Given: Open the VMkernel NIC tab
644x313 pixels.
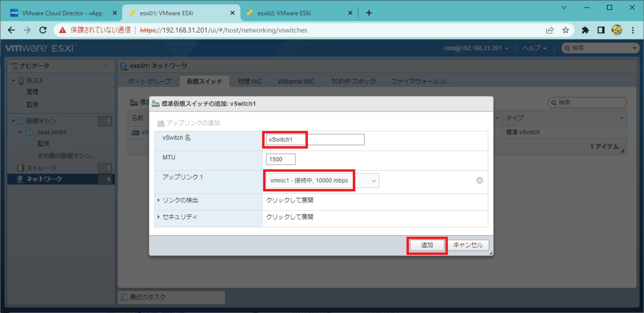Looking at the screenshot, I should (296, 81).
